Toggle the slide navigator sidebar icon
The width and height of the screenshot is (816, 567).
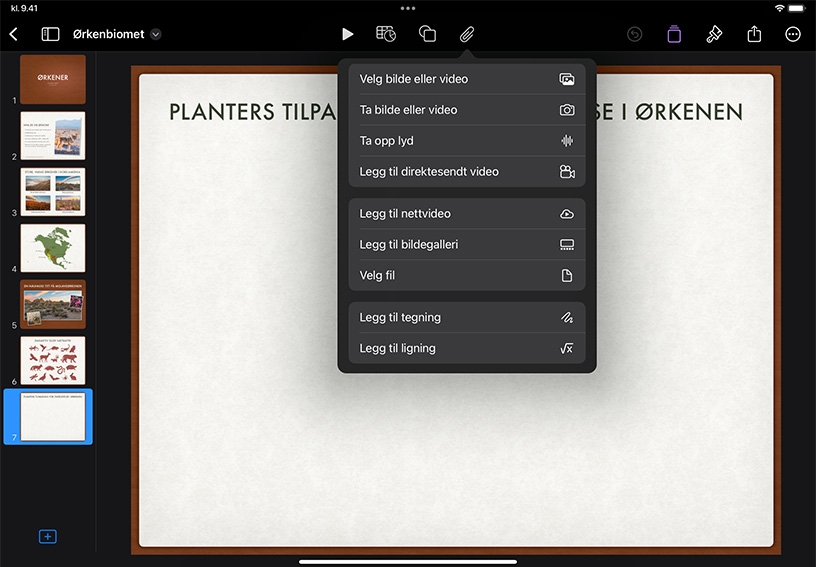[x=50, y=34]
